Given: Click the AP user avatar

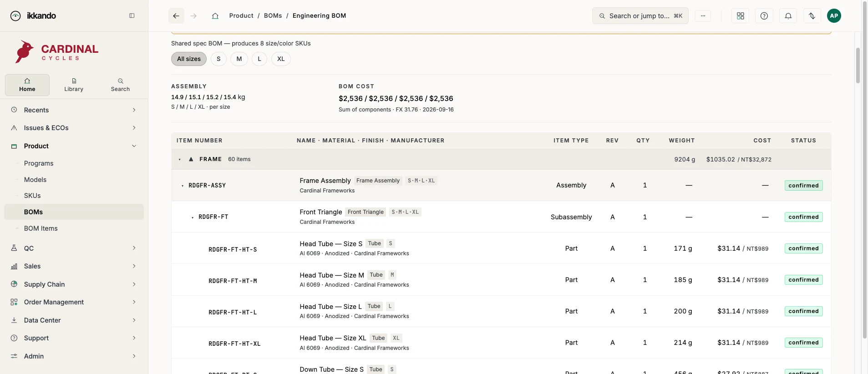Looking at the screenshot, I should tap(834, 16).
